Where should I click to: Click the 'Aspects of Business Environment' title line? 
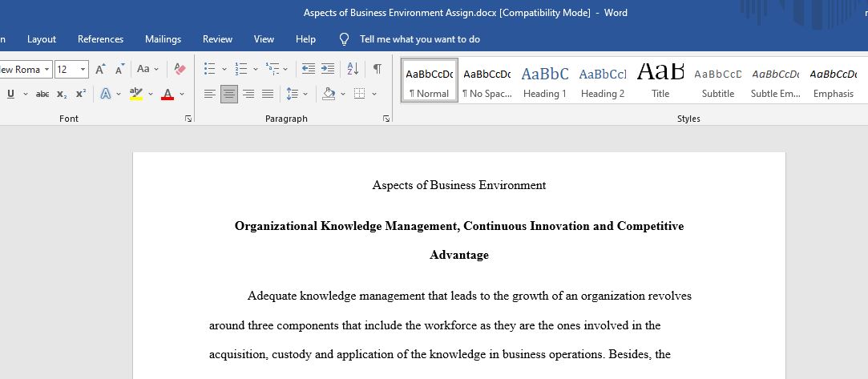[459, 185]
